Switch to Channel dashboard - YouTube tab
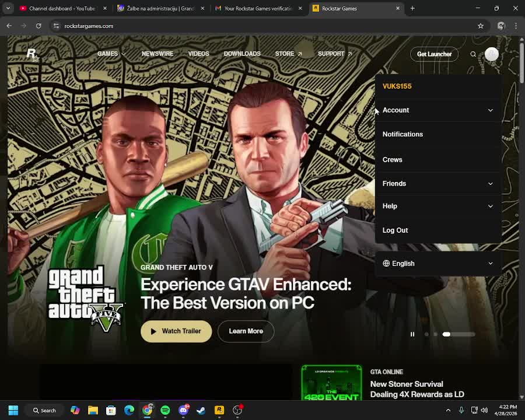 (x=62, y=8)
